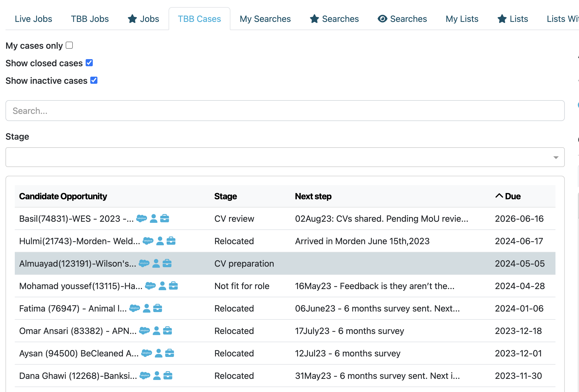Click Salesforce icon in Basil(74831) row
Screen dimensions: 579x392
[141, 218]
